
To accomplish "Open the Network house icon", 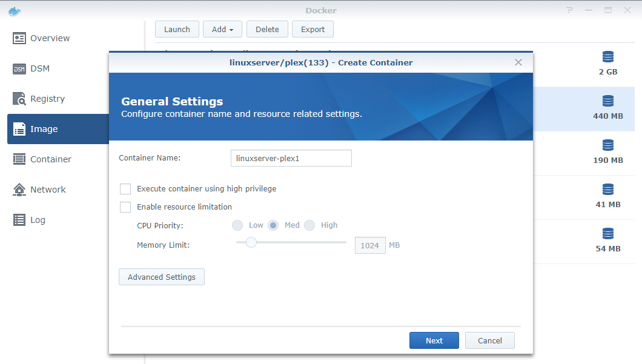I will point(19,190).
